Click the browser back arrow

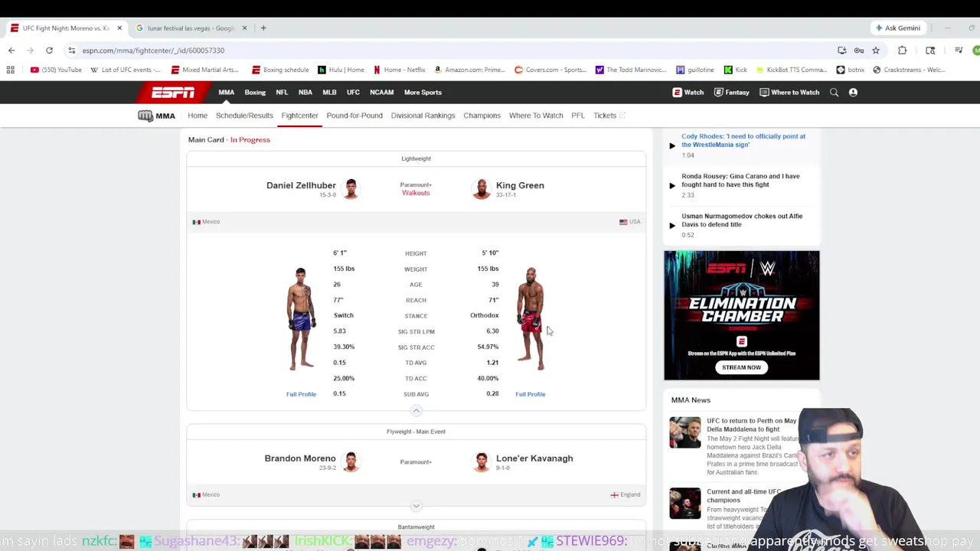pyautogui.click(x=11, y=51)
